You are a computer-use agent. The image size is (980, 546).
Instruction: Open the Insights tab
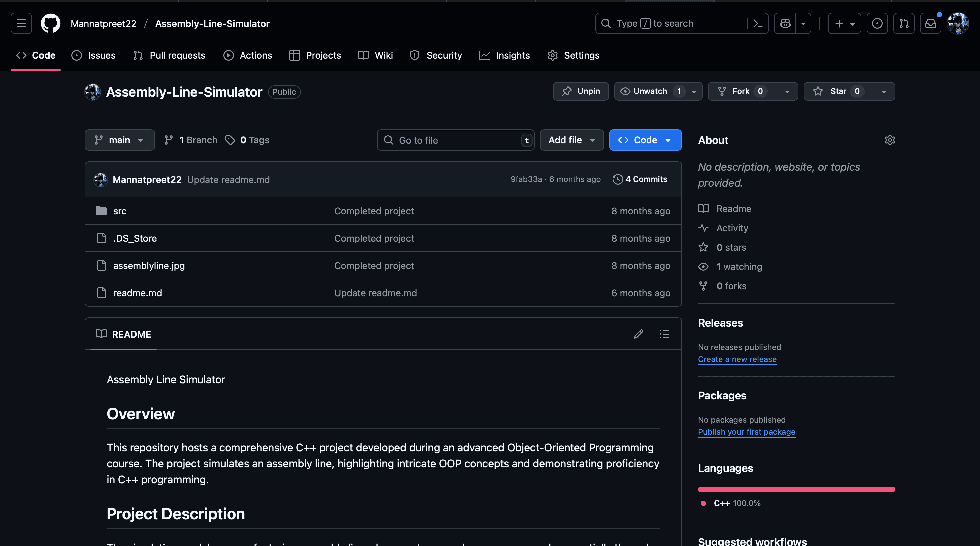[x=504, y=56]
